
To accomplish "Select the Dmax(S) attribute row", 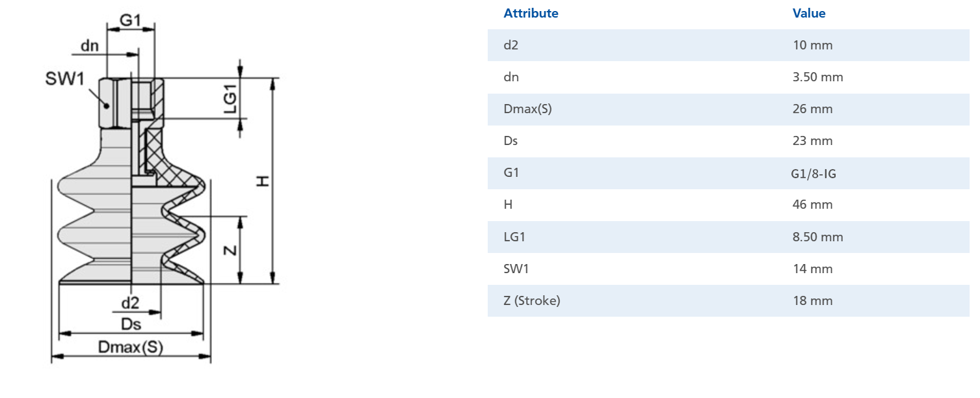I will [x=728, y=109].
